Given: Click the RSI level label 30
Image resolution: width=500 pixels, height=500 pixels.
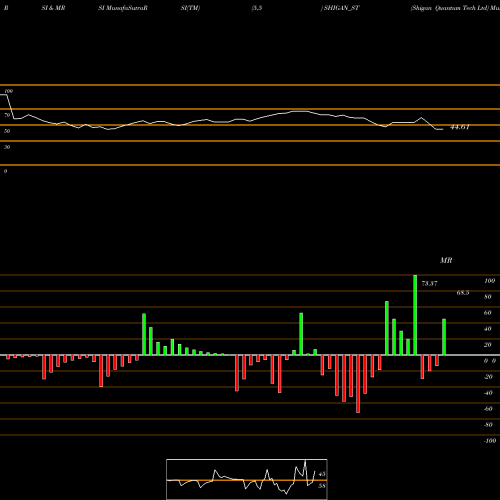Looking at the screenshot, I should tap(7, 147).
